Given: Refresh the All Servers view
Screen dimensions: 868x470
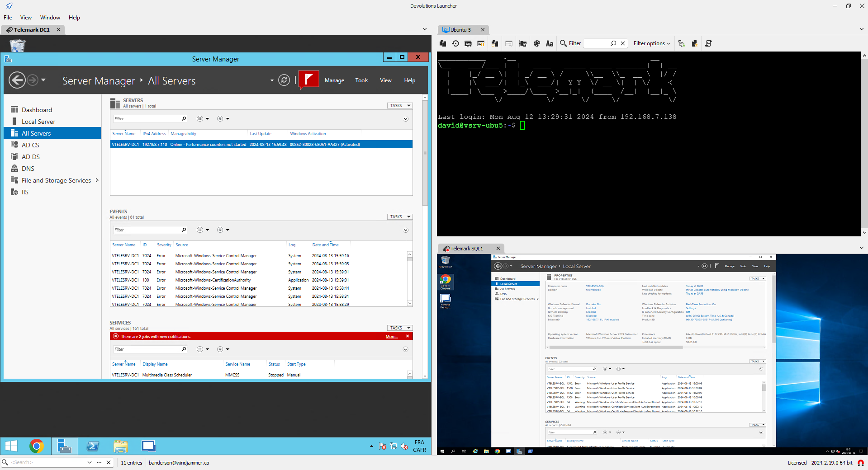Looking at the screenshot, I should click(284, 80).
